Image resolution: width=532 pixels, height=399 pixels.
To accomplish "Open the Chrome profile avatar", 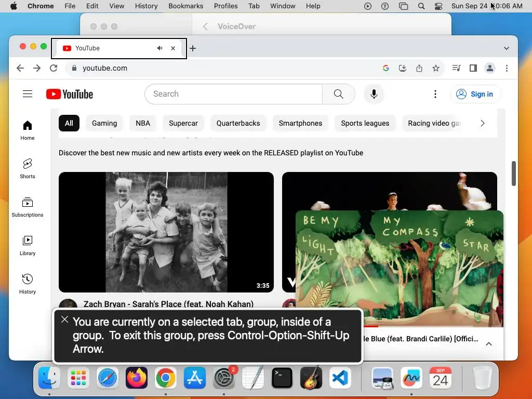I will [x=490, y=68].
